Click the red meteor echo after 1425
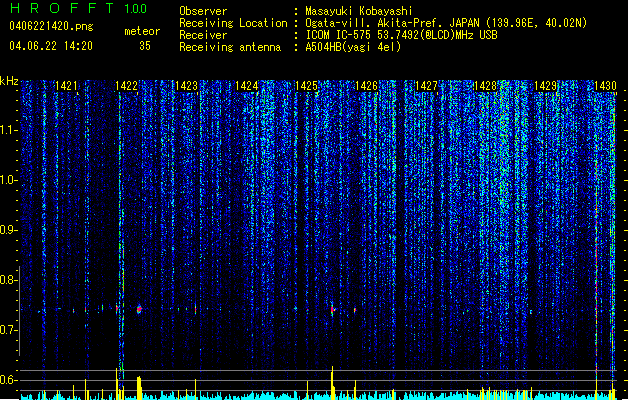 coord(333,310)
